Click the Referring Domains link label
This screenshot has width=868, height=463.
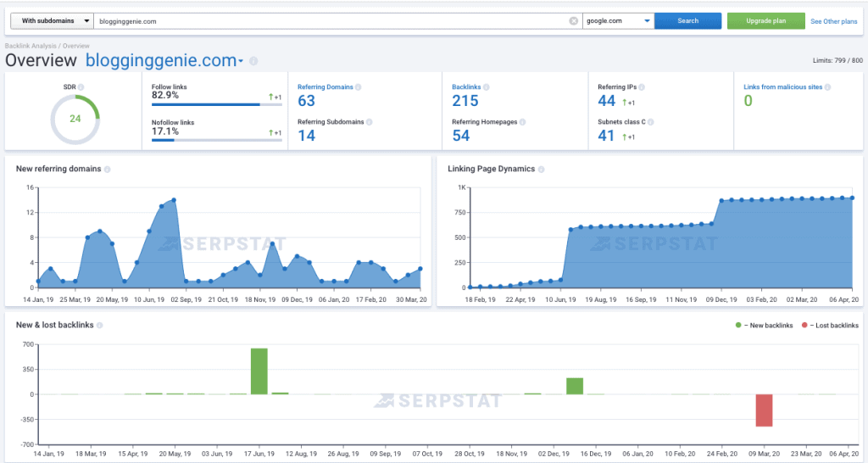tap(325, 87)
